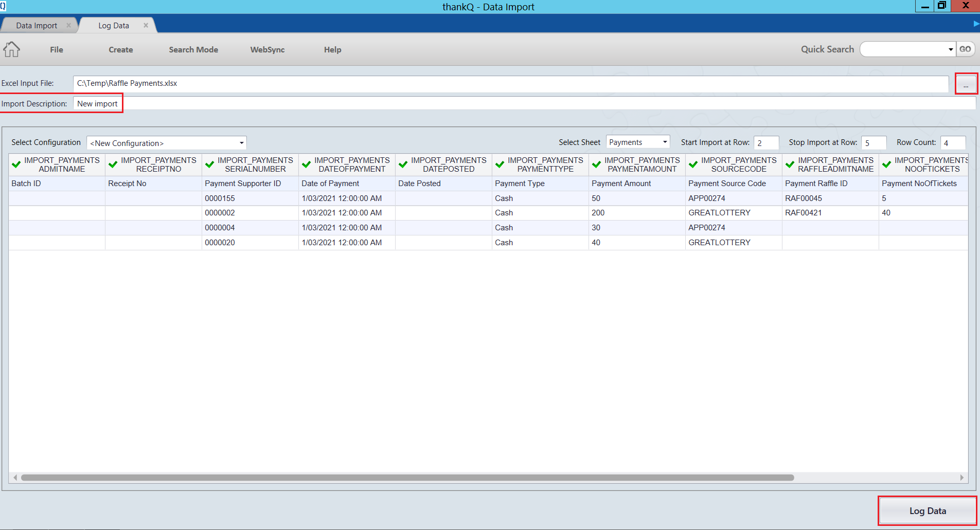The image size is (980, 530).
Task: Click the Payment Amount cell showing 50
Action: (x=637, y=198)
